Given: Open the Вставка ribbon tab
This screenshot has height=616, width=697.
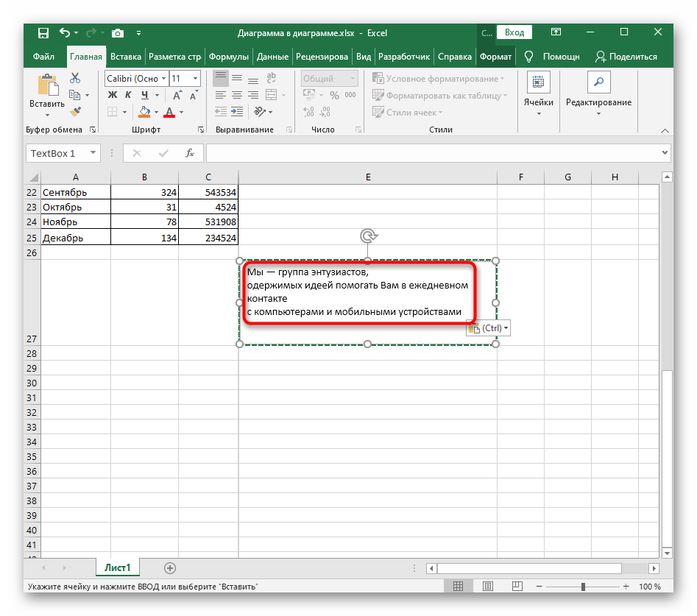Looking at the screenshot, I should [x=125, y=57].
